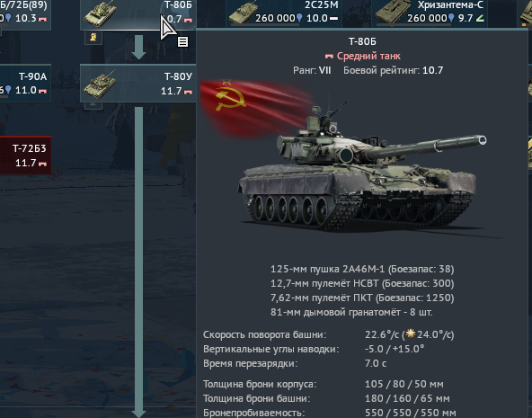Select the Т-72Б(89) card with 10.3 rating
532x418 pixels.
point(25,14)
